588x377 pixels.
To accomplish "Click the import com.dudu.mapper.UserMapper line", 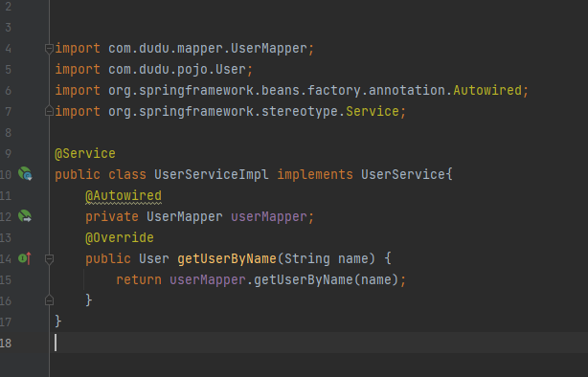I will pos(185,49).
